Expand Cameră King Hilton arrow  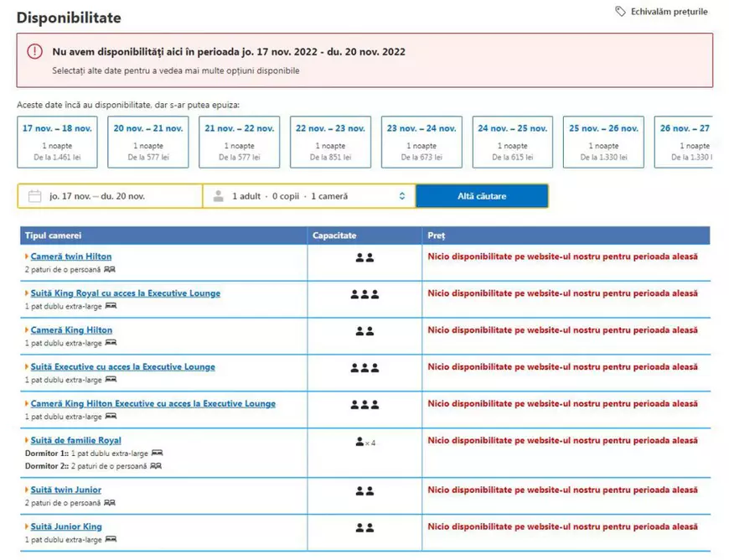pos(27,330)
